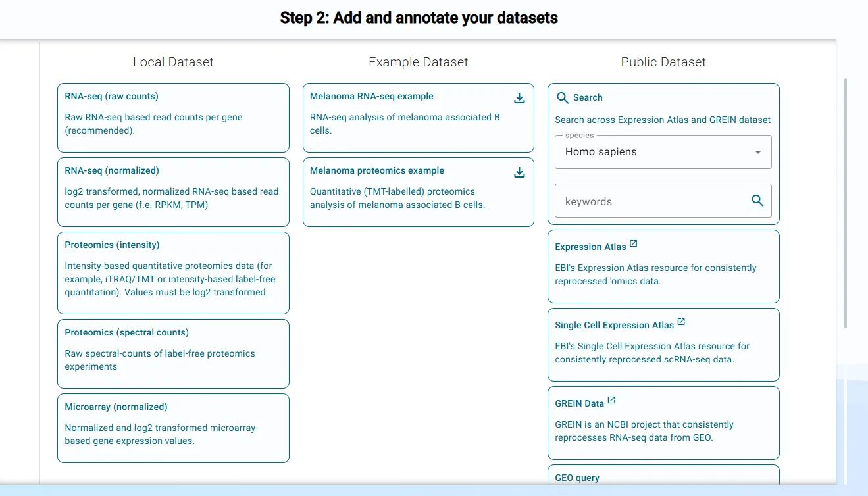This screenshot has width=868, height=496.
Task: Select the RNA-seq (raw counts) card
Action: (x=173, y=118)
